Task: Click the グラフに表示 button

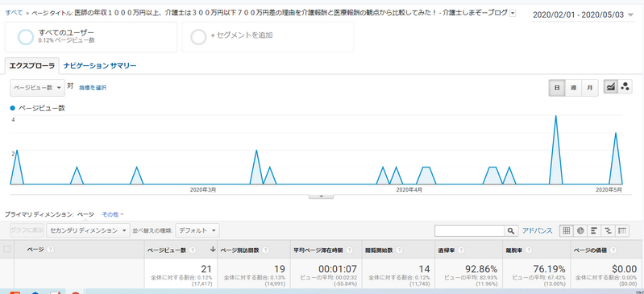Action: point(27,230)
